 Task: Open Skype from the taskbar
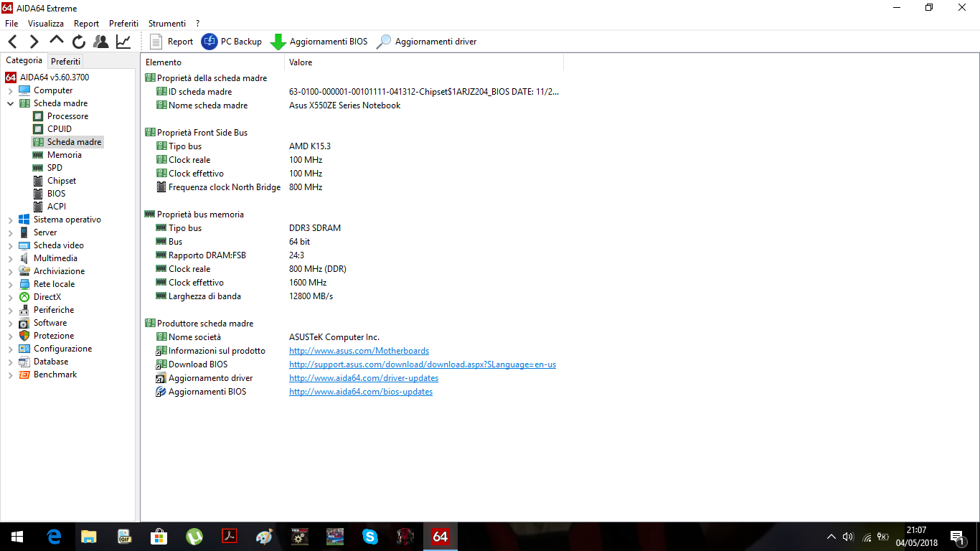point(370,537)
